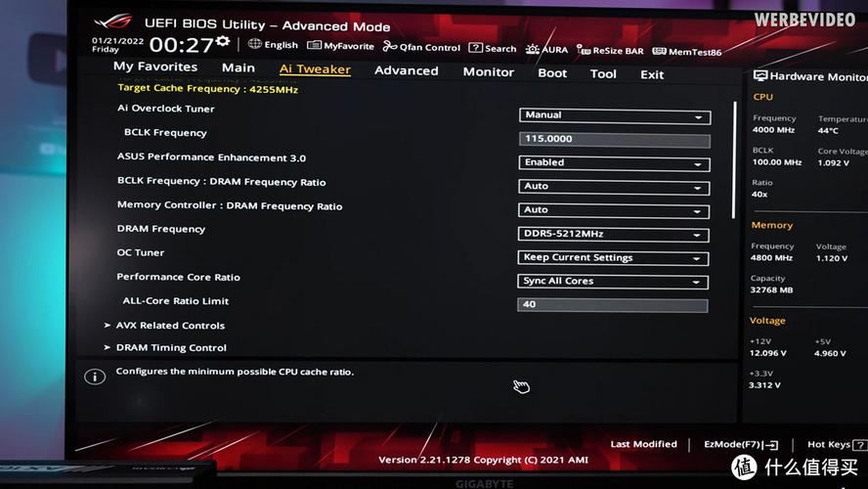This screenshot has height=489, width=868.
Task: Click the info icon beside help text
Action: (x=95, y=377)
